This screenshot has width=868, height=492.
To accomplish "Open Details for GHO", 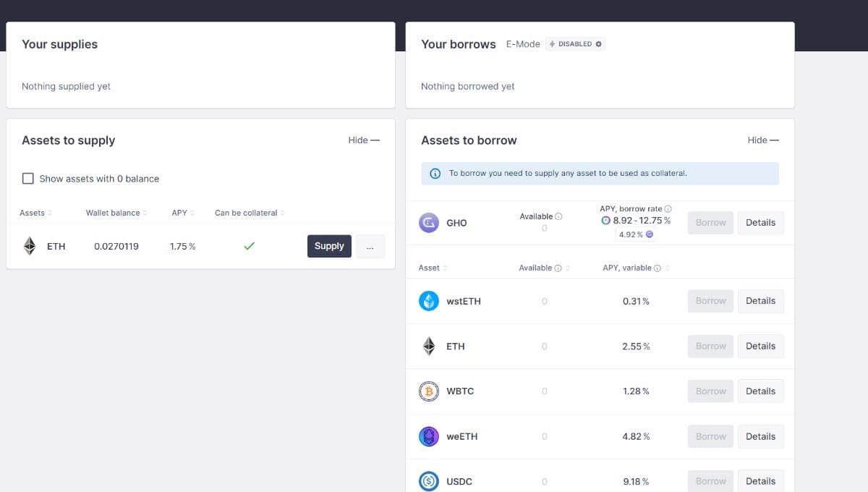I will click(x=760, y=223).
